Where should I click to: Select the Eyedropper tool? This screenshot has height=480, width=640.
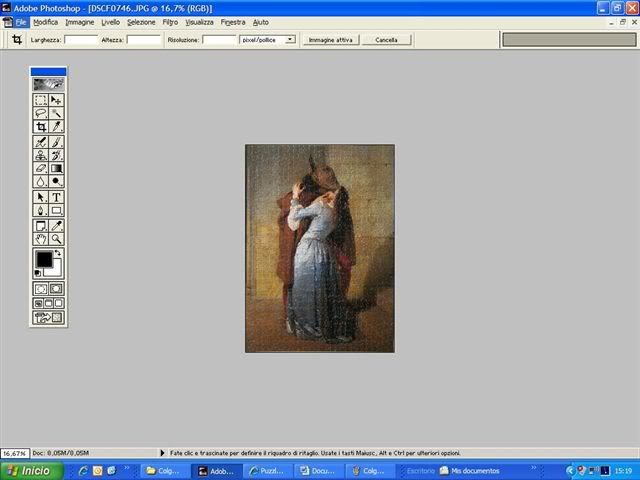pos(56,226)
